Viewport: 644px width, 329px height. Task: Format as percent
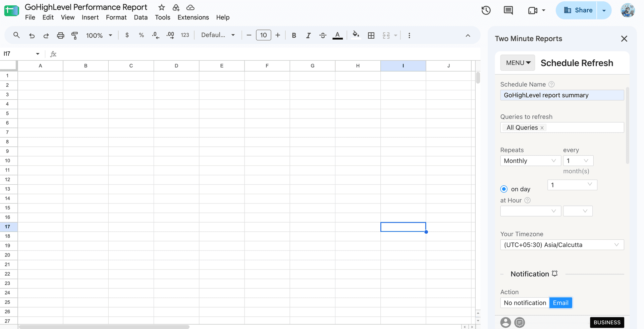(x=141, y=35)
